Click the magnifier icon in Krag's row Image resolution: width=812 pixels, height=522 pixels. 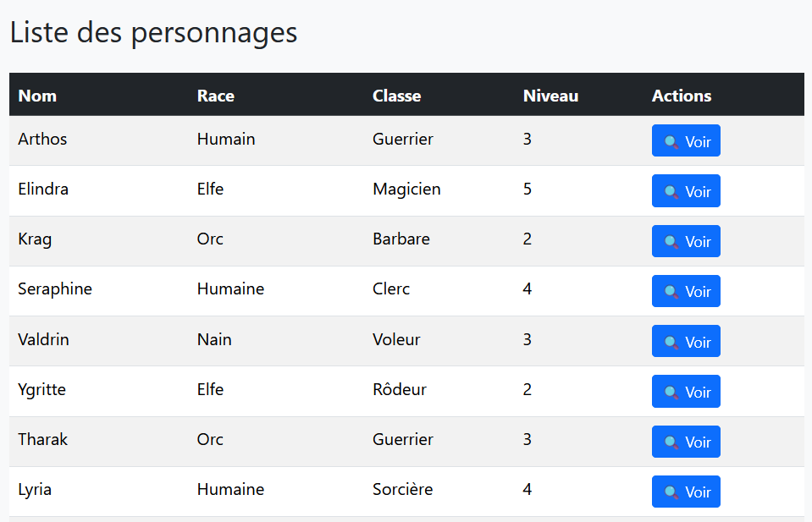tap(671, 242)
